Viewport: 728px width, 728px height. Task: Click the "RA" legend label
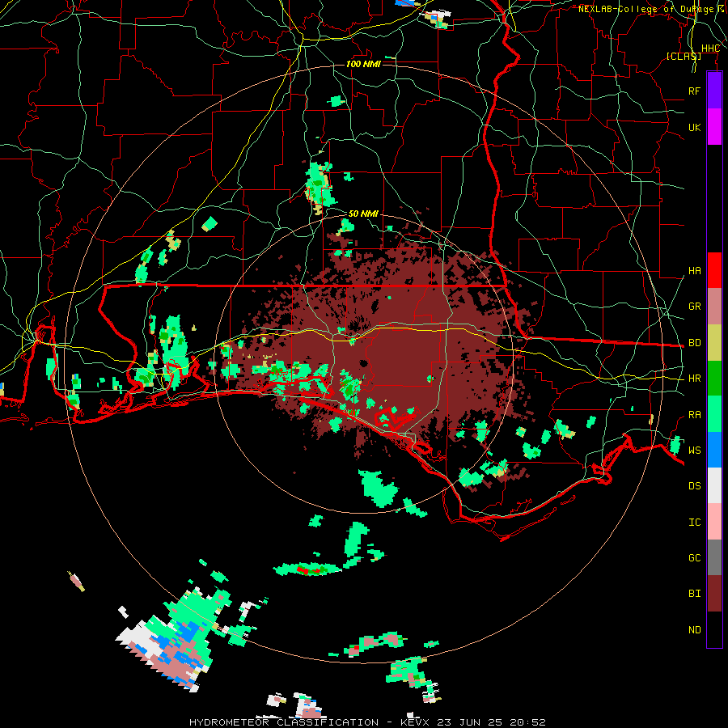[x=694, y=415]
